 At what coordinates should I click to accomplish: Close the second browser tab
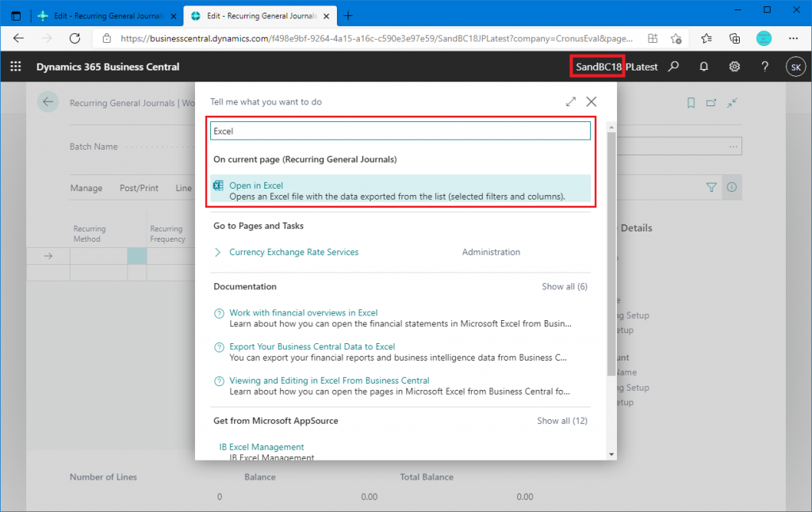(x=326, y=16)
